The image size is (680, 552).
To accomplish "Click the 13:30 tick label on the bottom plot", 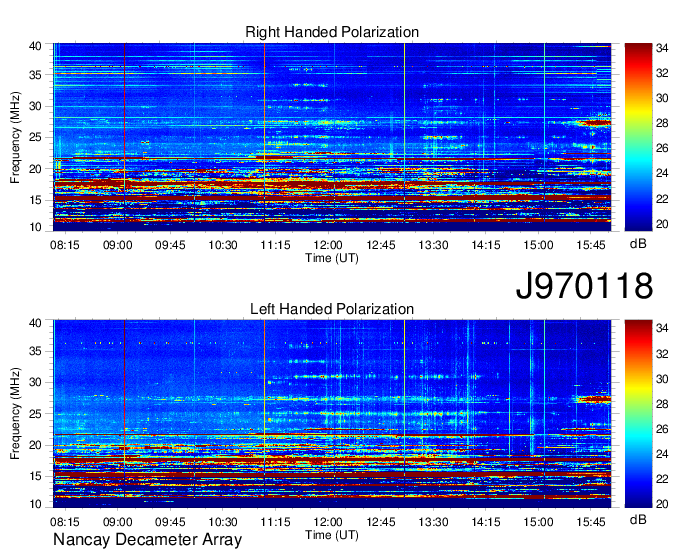I will 433,522.
